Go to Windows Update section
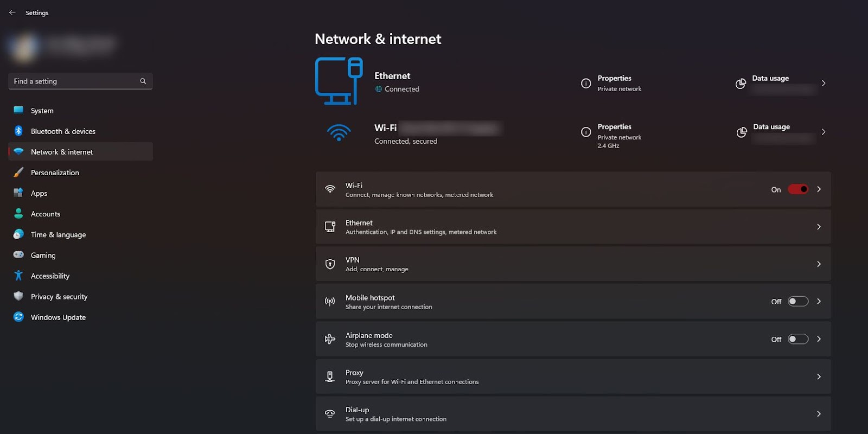This screenshot has height=434, width=868. (58, 317)
